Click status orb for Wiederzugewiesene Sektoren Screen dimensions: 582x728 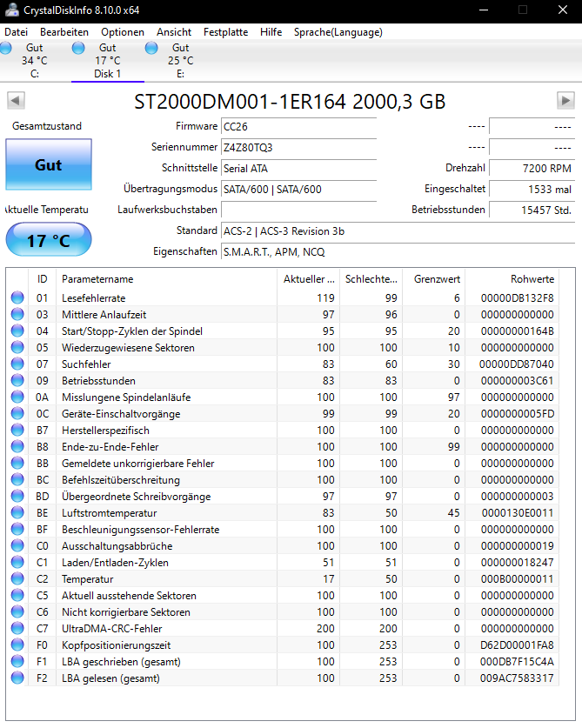pos(17,347)
